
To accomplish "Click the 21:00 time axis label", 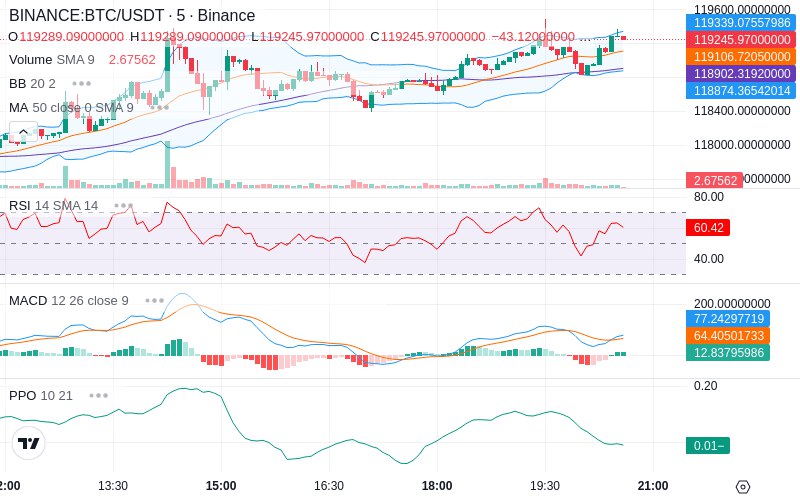I will point(653,486).
